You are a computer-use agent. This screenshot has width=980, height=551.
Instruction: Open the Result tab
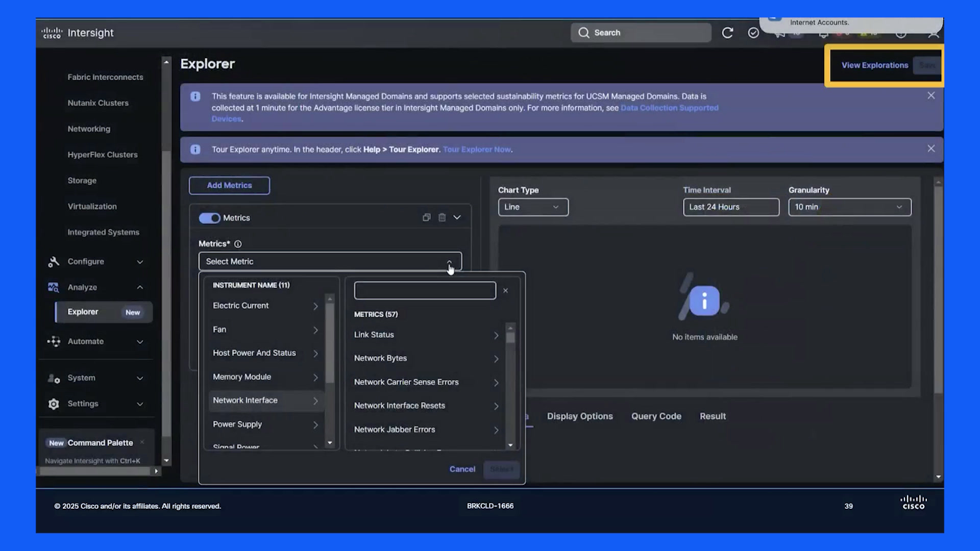coord(713,416)
